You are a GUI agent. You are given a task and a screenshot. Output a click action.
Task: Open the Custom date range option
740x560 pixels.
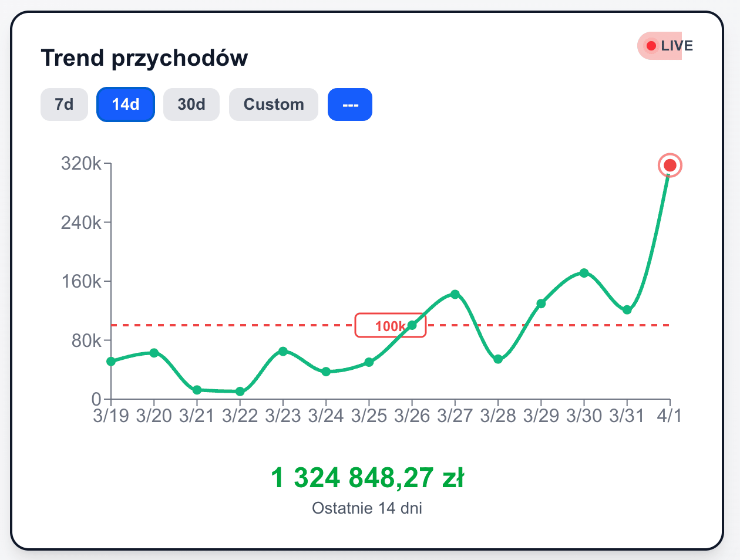[274, 104]
